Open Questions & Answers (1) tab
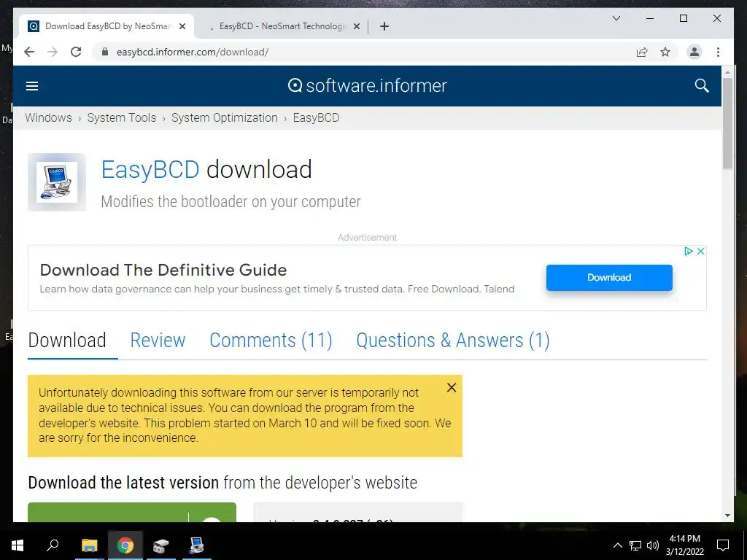This screenshot has height=560, width=747. pos(453,340)
